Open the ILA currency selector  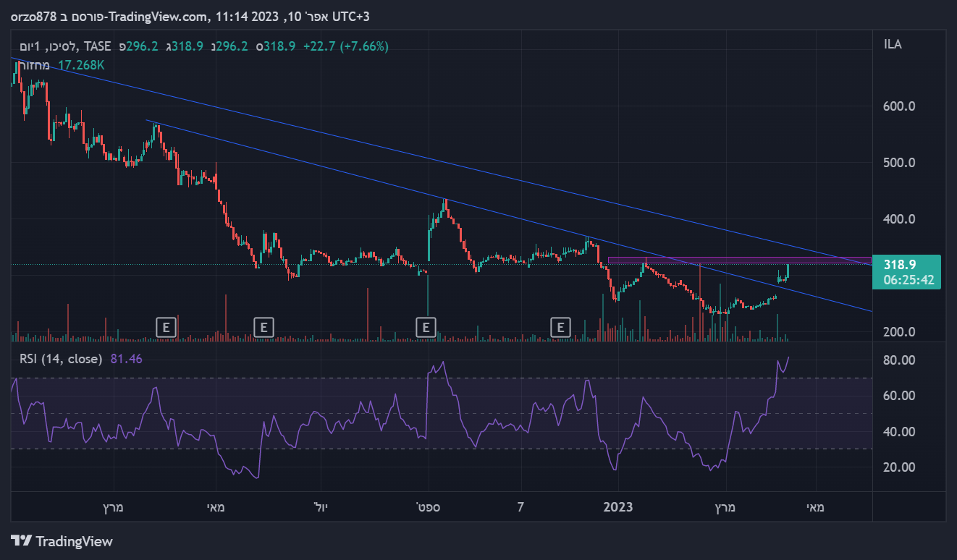[893, 45]
